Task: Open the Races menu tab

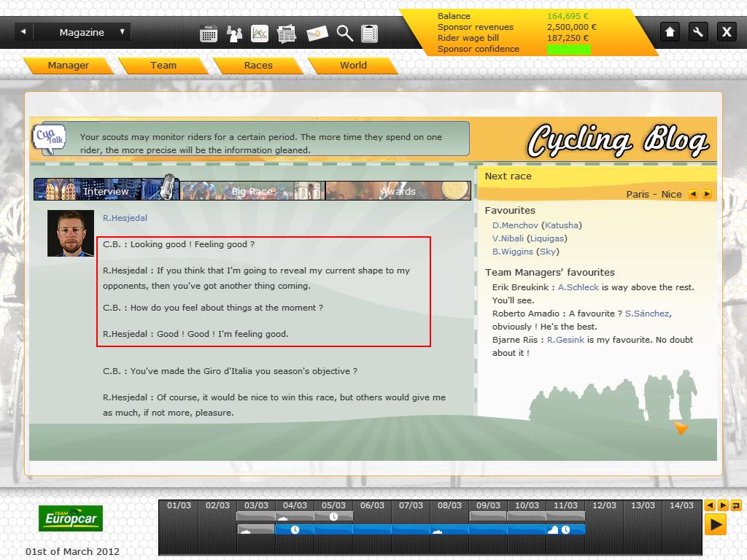Action: point(258,66)
